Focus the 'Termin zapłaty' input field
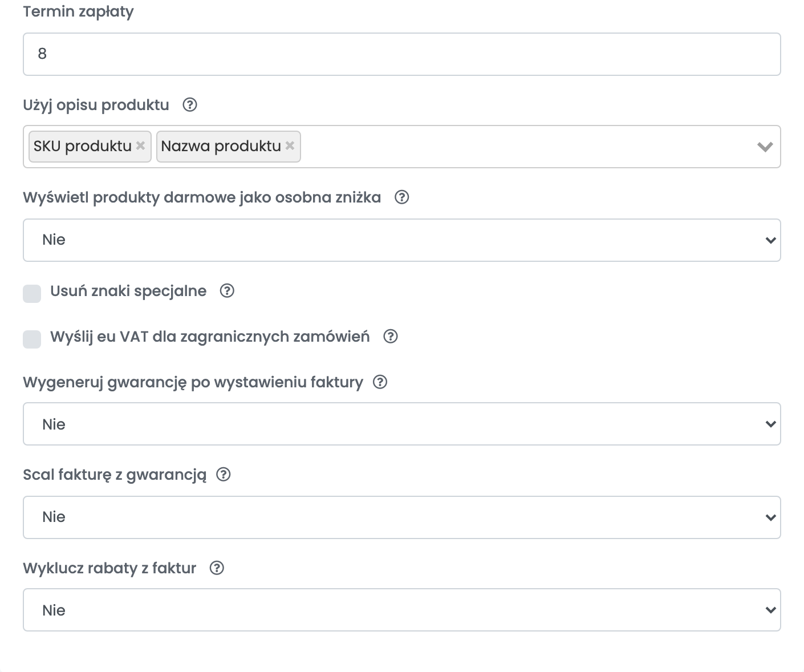The height and width of the screenshot is (672, 804). (402, 54)
